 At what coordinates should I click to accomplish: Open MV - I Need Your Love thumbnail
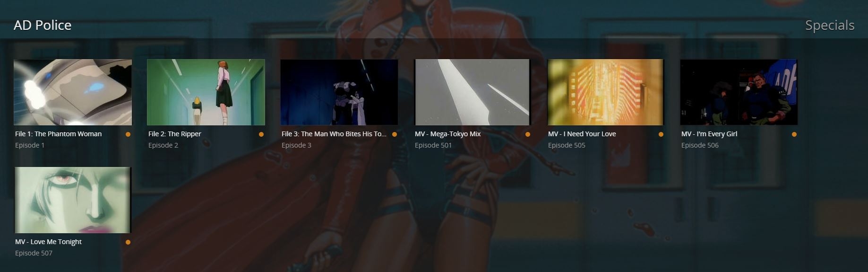pos(606,92)
